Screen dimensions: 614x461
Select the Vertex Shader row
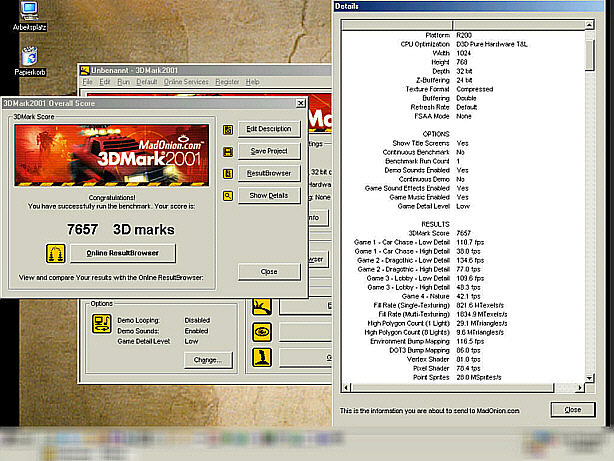pyautogui.click(x=463, y=360)
